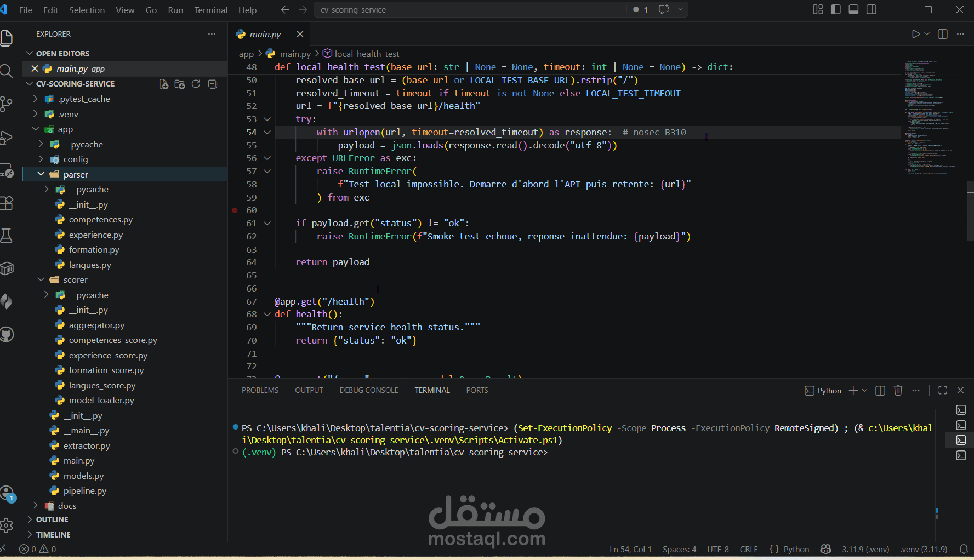Switch to the PROBLEMS tab
This screenshot has height=560, width=974.
260,390
